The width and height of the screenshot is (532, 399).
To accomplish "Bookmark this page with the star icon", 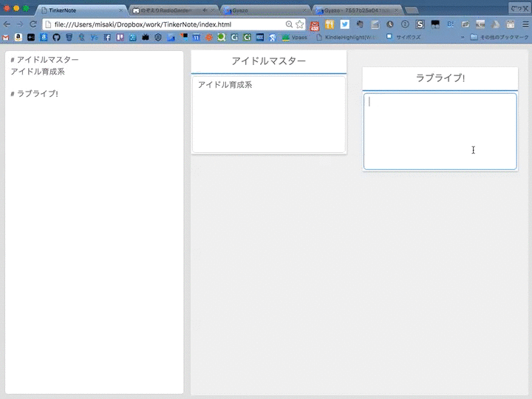I will pyautogui.click(x=299, y=24).
